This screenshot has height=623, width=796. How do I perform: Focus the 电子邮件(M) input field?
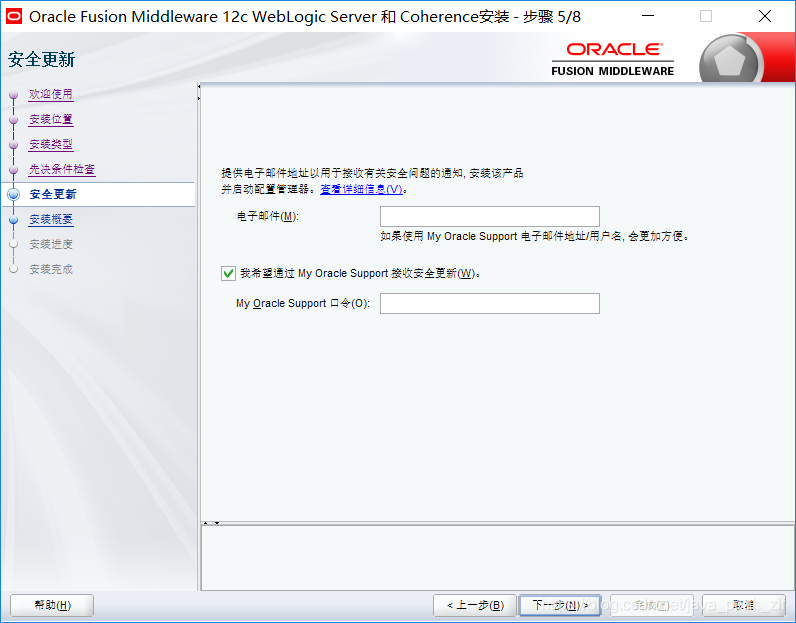coord(489,216)
